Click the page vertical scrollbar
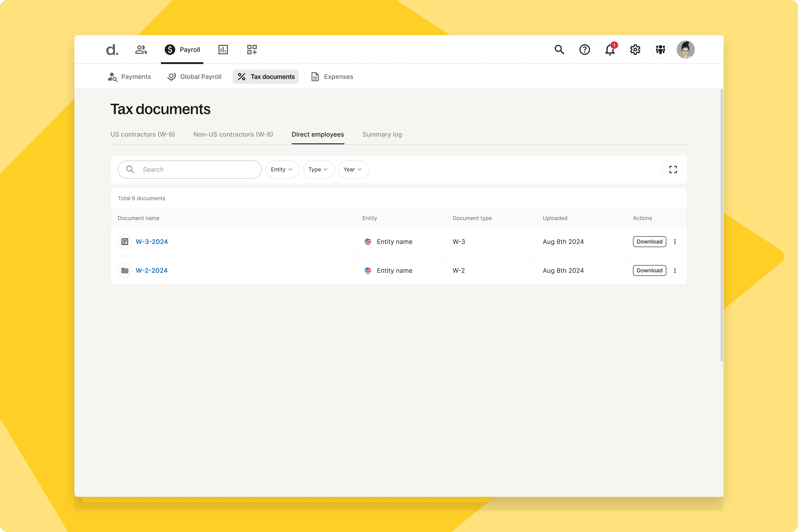798x532 pixels. pos(722,226)
